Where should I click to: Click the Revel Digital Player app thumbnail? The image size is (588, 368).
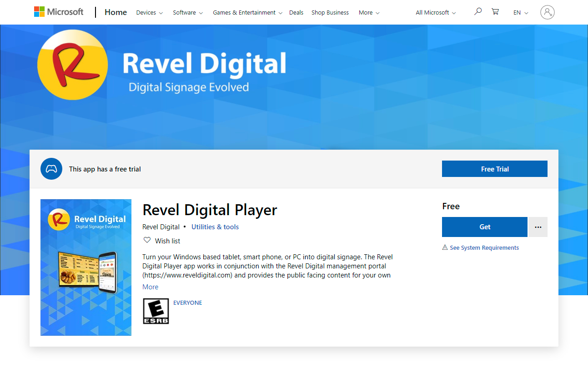click(x=86, y=267)
